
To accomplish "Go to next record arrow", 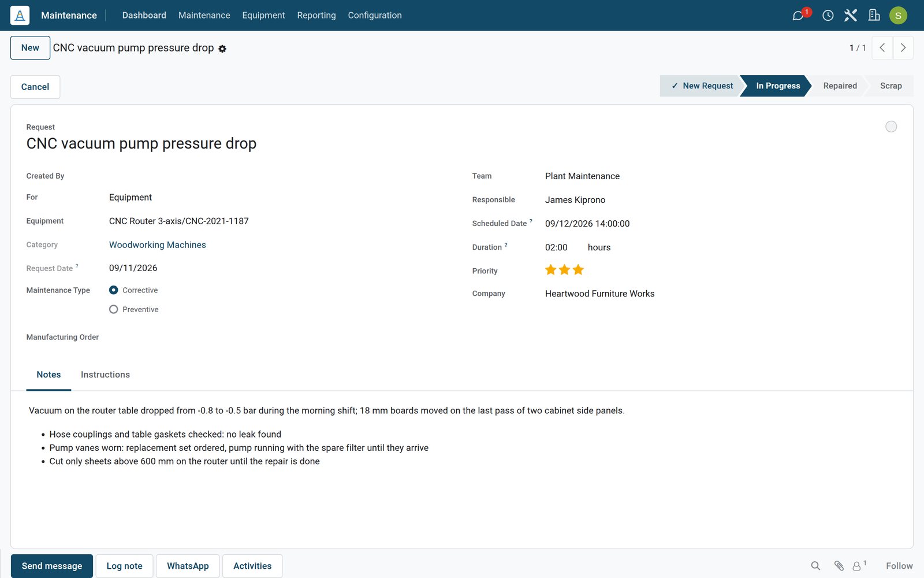I will (903, 48).
